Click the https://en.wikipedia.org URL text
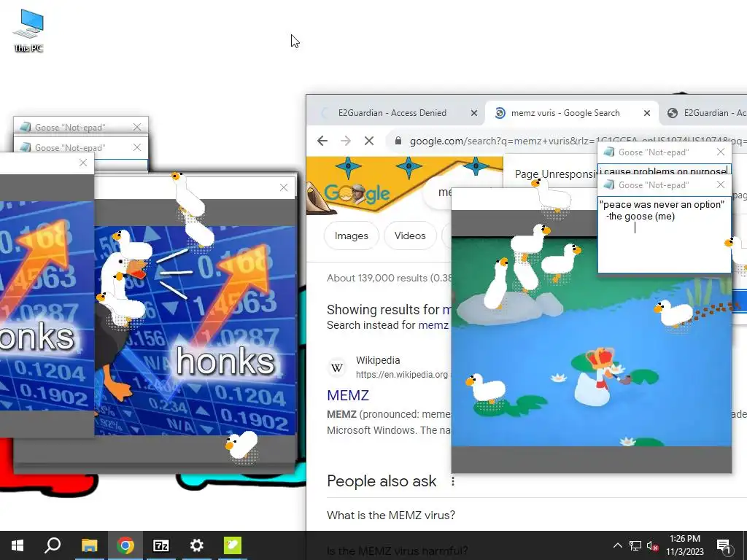 (402, 375)
